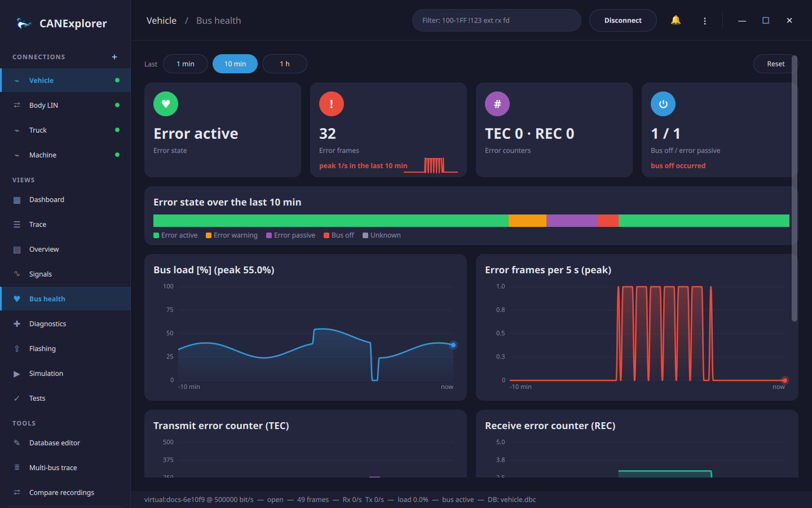
Task: Open the Dashboard view
Action: (65, 200)
